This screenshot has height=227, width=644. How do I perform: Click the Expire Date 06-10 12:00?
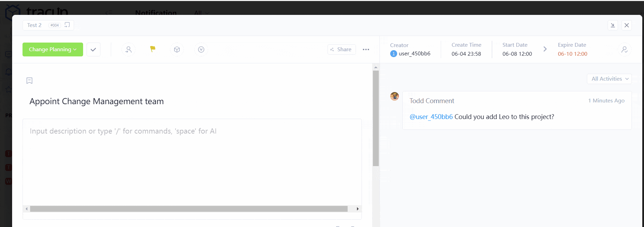pyautogui.click(x=572, y=54)
